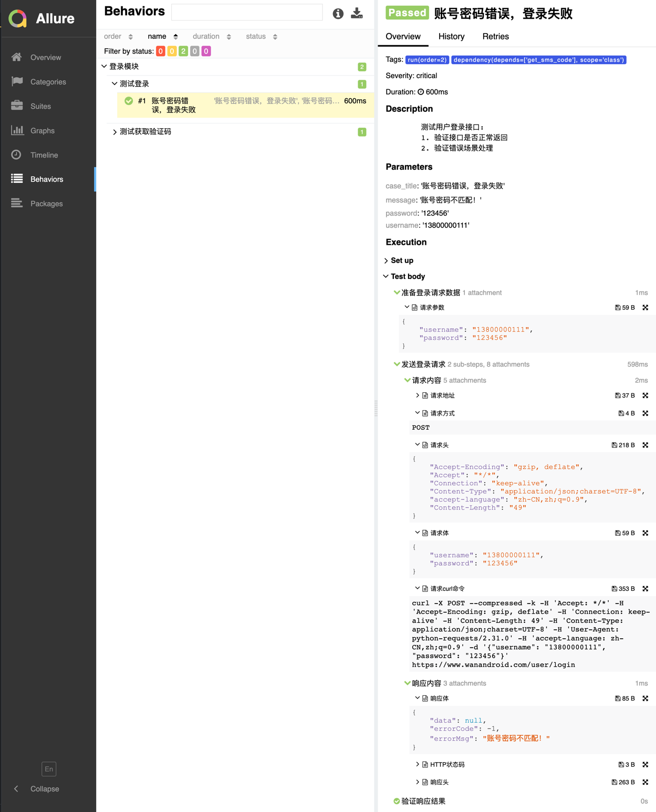Click the Timeline clock icon
The width and height of the screenshot is (656, 812).
(x=17, y=154)
